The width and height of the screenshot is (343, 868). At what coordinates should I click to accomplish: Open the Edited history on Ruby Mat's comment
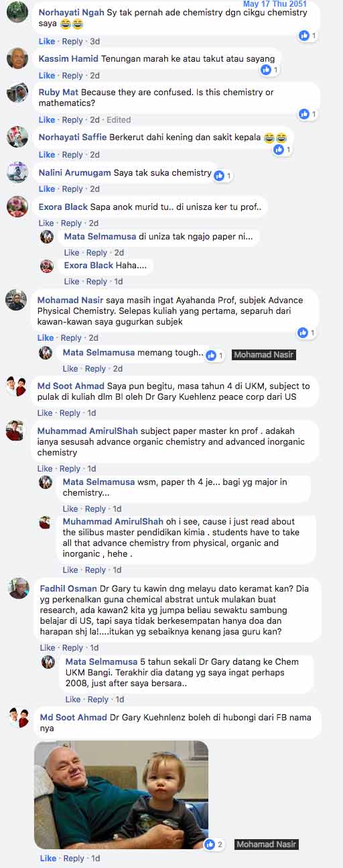(x=119, y=120)
